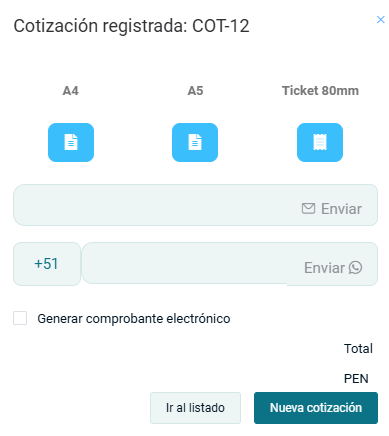Click the WhatsApp logo icon
This screenshot has width=389, height=436.
(355, 267)
